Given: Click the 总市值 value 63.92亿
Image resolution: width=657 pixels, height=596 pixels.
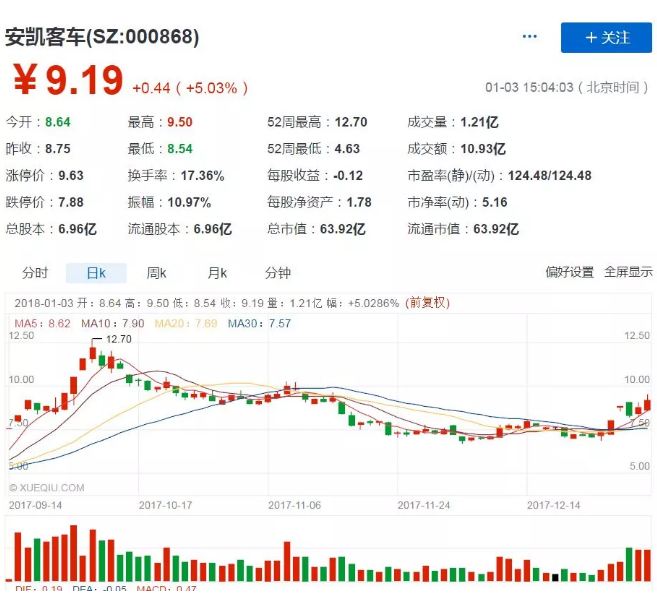Looking at the screenshot, I should pos(342,229).
